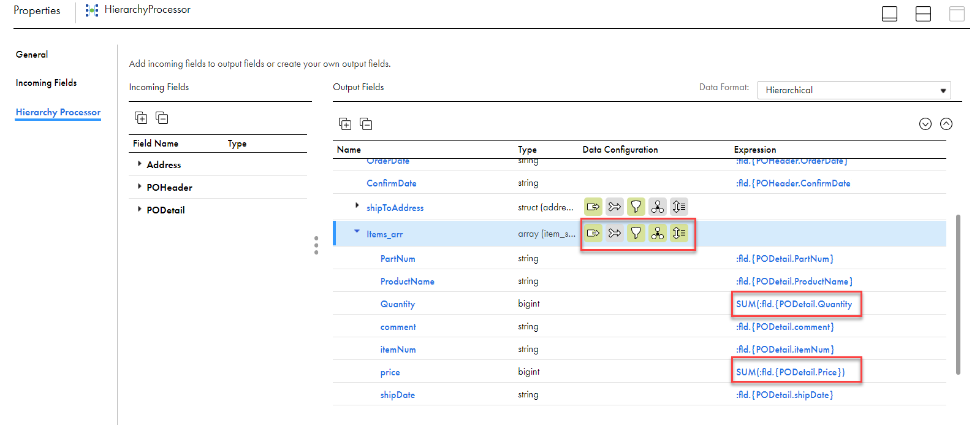The width and height of the screenshot is (980, 425).
Task: Switch properties panel to single-pane bottom layout
Action: click(889, 13)
